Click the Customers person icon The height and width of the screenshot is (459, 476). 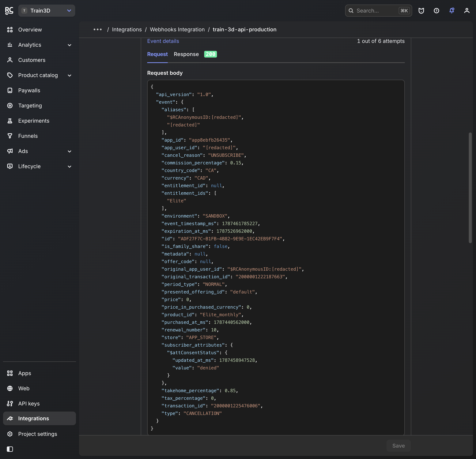(10, 60)
